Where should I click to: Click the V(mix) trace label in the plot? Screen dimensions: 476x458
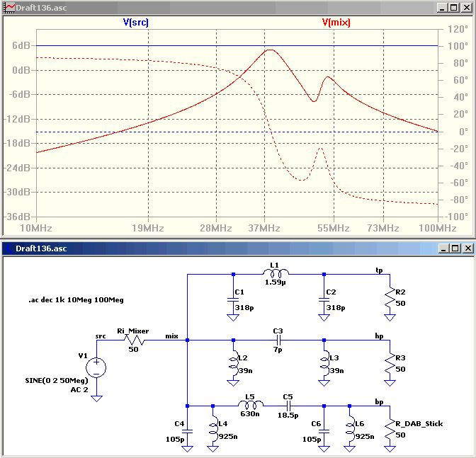pyautogui.click(x=336, y=23)
